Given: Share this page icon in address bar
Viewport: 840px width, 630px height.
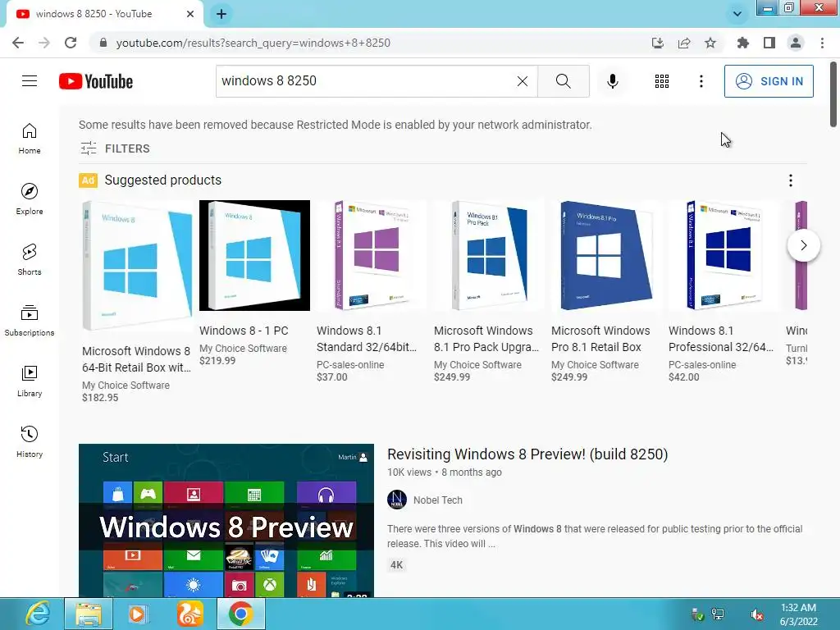Looking at the screenshot, I should (684, 43).
